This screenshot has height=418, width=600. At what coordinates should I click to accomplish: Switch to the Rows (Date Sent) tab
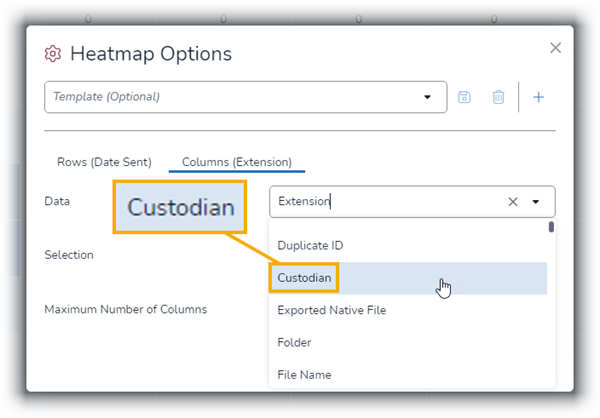click(x=104, y=162)
